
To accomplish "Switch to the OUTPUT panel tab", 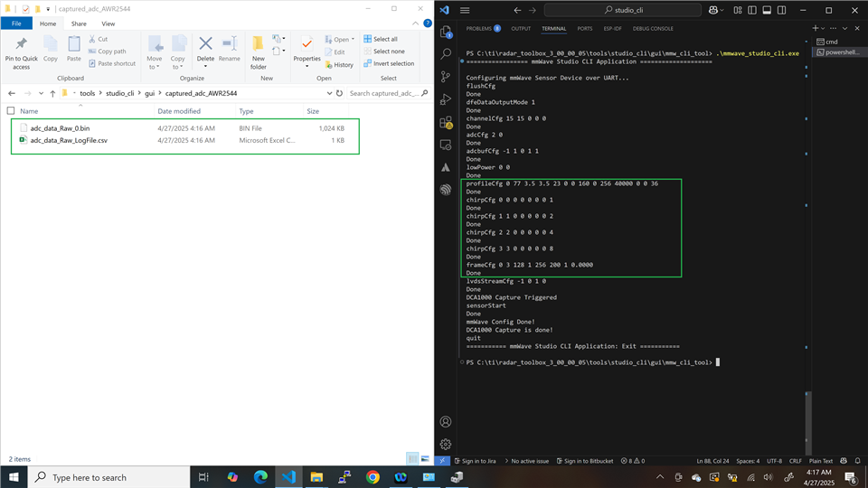I will pyautogui.click(x=521, y=28).
